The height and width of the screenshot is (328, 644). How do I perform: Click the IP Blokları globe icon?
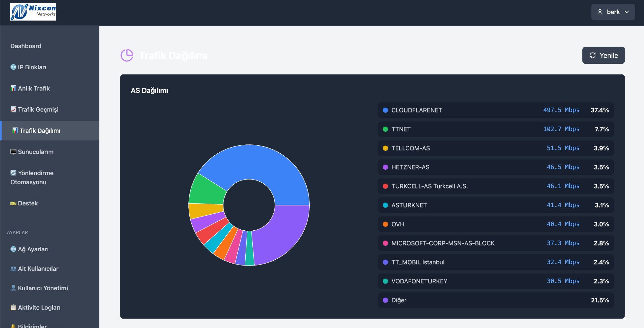[13, 67]
